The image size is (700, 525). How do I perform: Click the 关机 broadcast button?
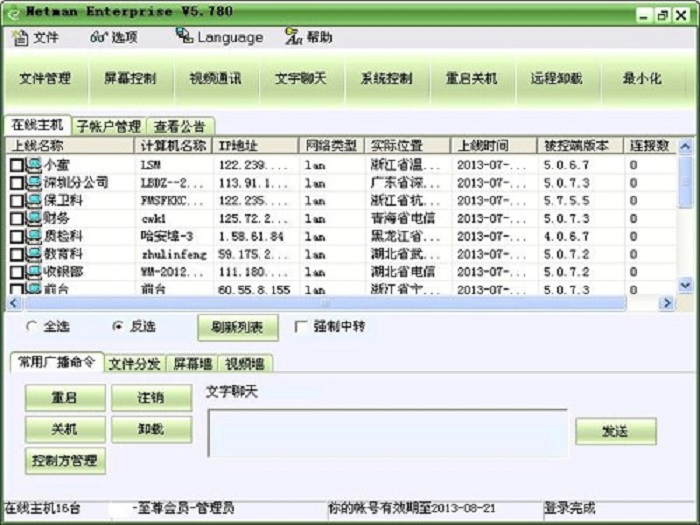(65, 429)
